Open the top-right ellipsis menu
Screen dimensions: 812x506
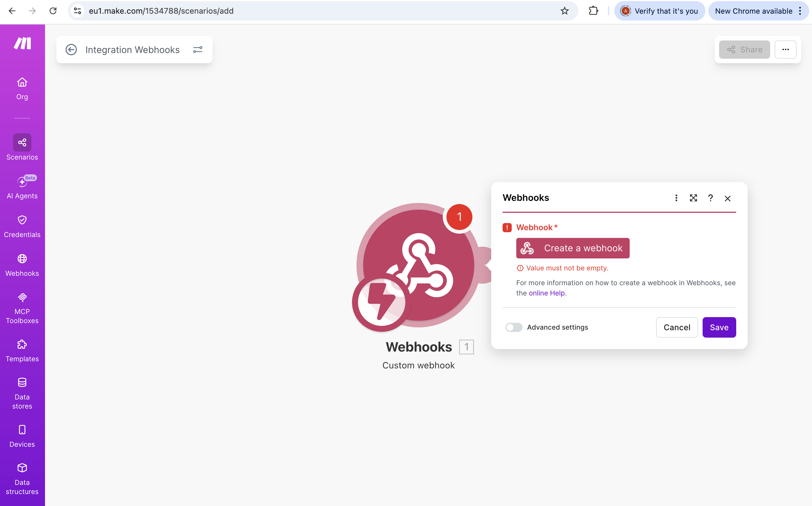[785, 50]
